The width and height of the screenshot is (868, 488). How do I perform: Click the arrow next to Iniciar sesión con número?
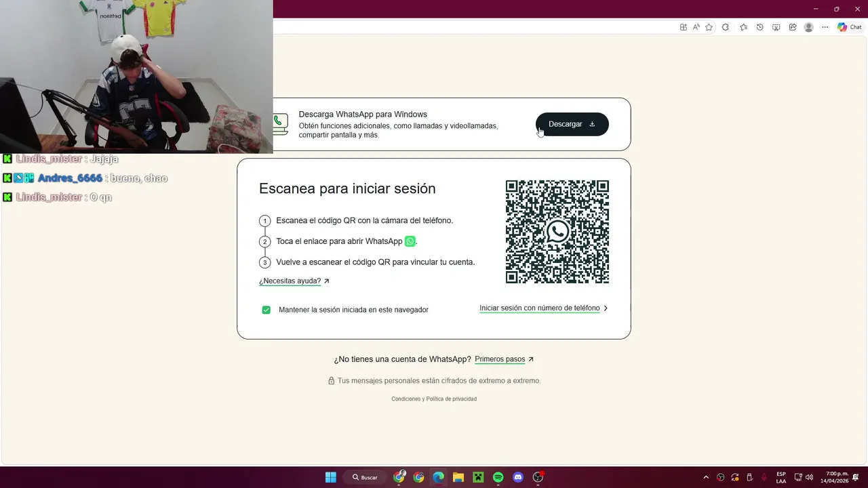(606, 308)
